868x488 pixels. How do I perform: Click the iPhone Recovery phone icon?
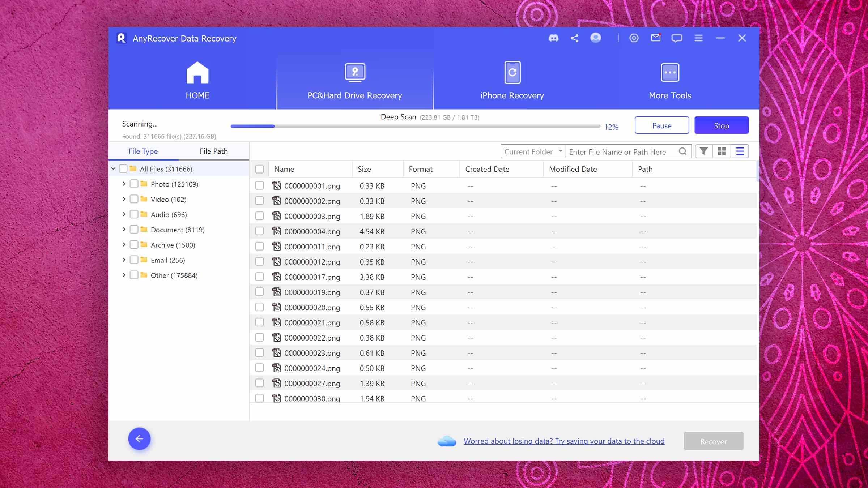[512, 72]
